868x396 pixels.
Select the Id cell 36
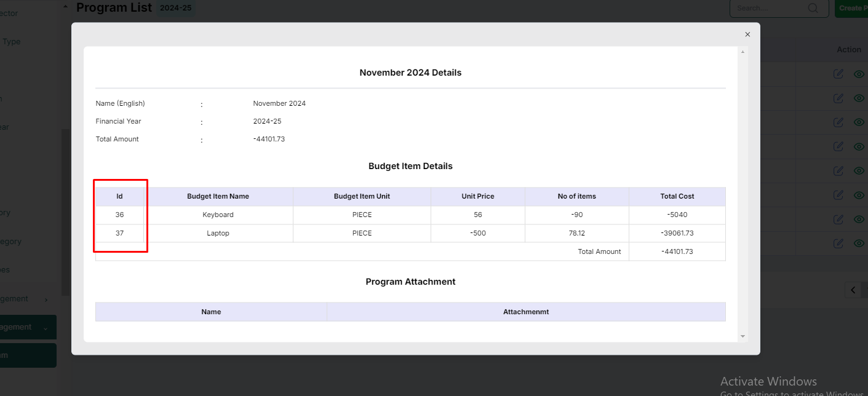(119, 215)
